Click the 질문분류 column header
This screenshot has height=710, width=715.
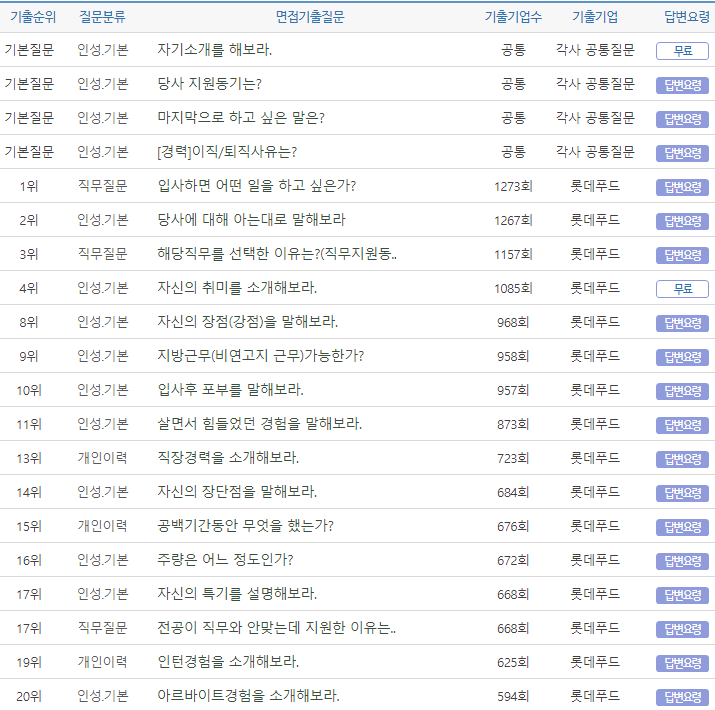[103, 17]
